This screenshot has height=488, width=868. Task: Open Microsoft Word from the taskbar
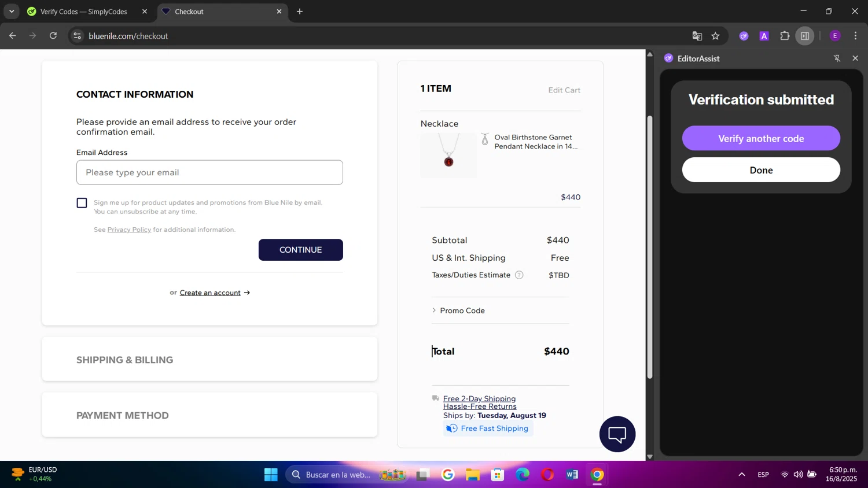click(x=572, y=475)
